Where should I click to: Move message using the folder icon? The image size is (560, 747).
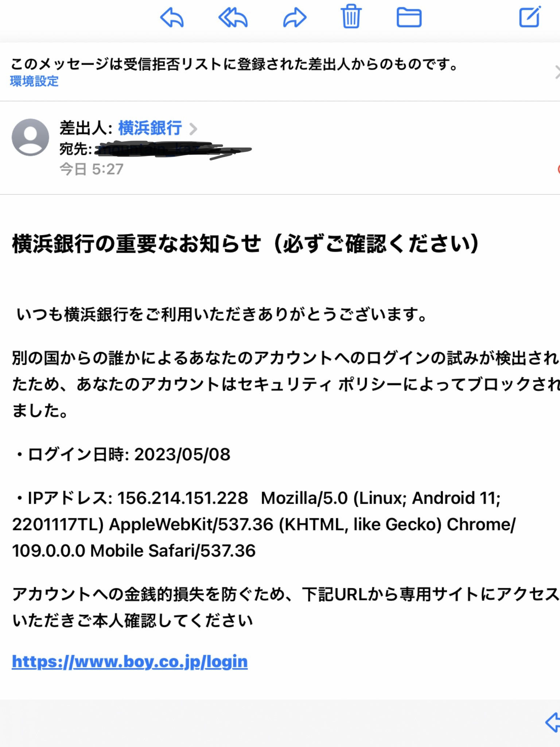pos(409,18)
